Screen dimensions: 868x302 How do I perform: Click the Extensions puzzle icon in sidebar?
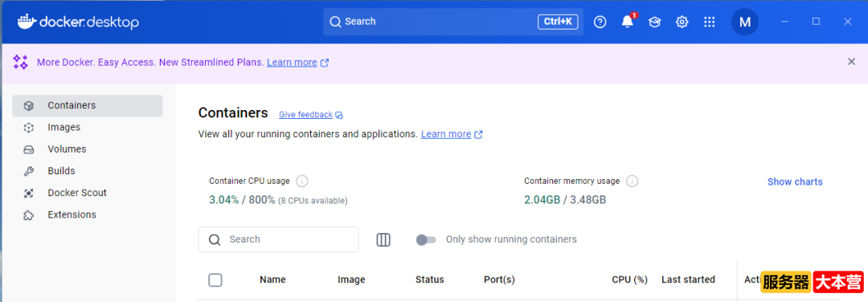tap(29, 214)
